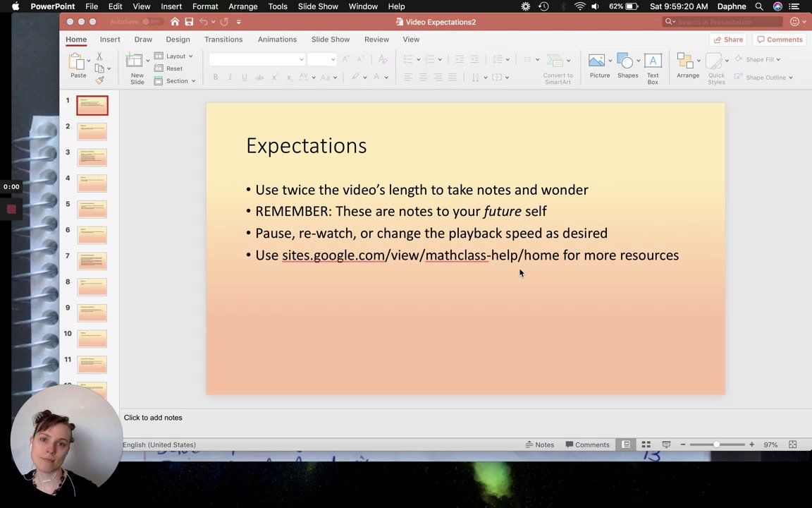Select slide 7 thumbnail
Image resolution: width=812 pixels, height=508 pixels.
coord(92,261)
